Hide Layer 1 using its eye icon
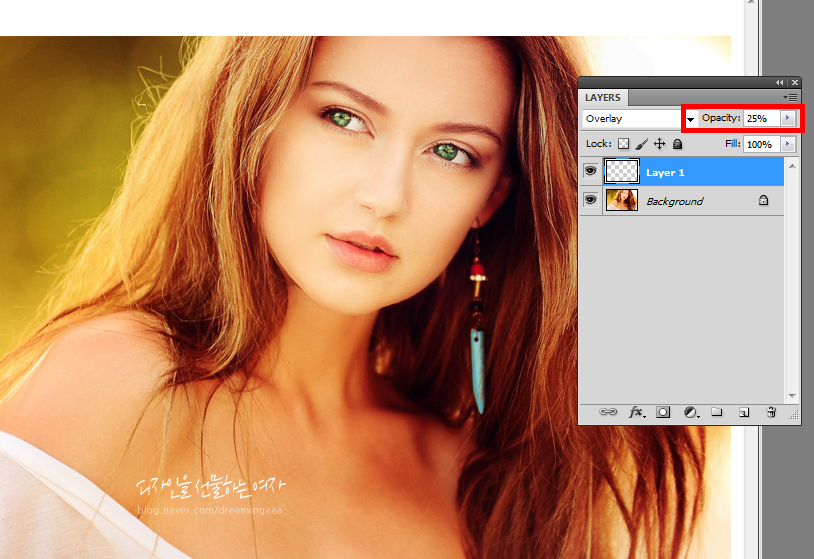This screenshot has height=559, width=814. pos(590,172)
